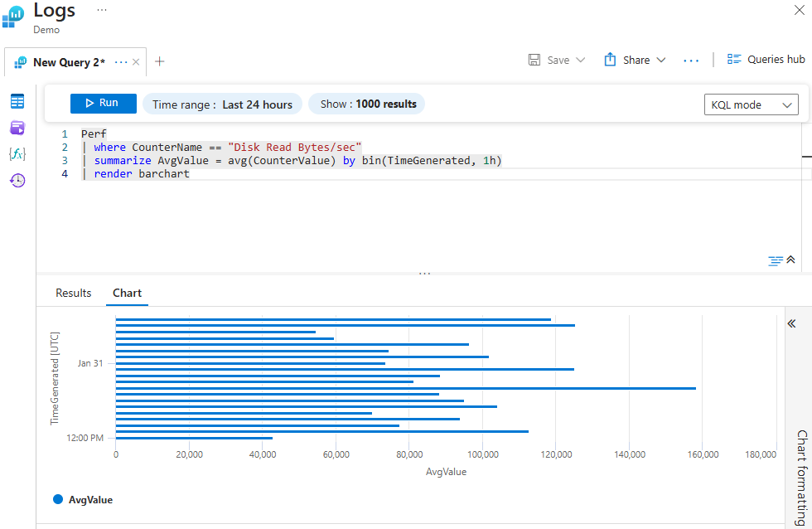Open the Show 1000 results selector
This screenshot has width=812, height=529.
(366, 104)
